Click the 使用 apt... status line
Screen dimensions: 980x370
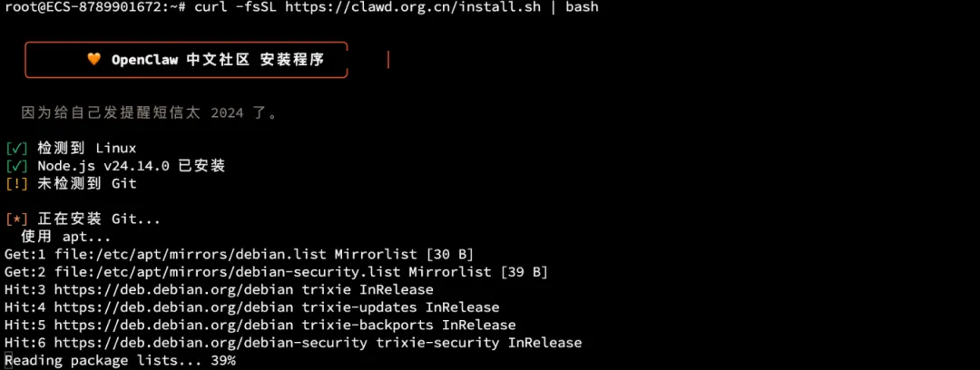point(65,237)
